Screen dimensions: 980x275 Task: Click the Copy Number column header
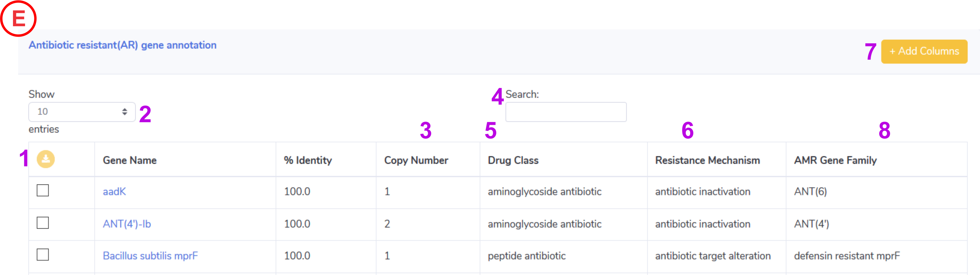(416, 160)
